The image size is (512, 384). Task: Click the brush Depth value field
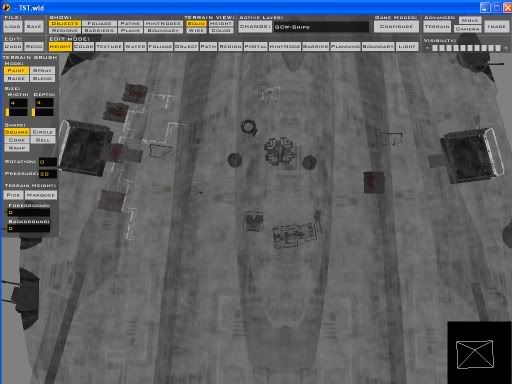point(44,103)
